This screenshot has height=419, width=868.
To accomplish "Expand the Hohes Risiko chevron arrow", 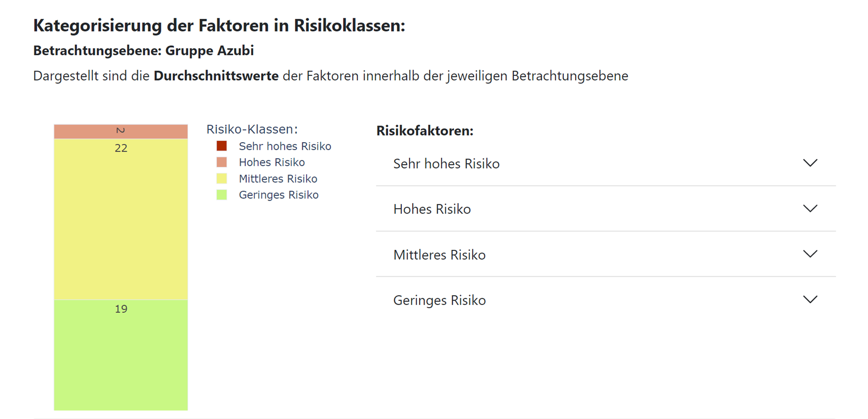I will pyautogui.click(x=810, y=209).
